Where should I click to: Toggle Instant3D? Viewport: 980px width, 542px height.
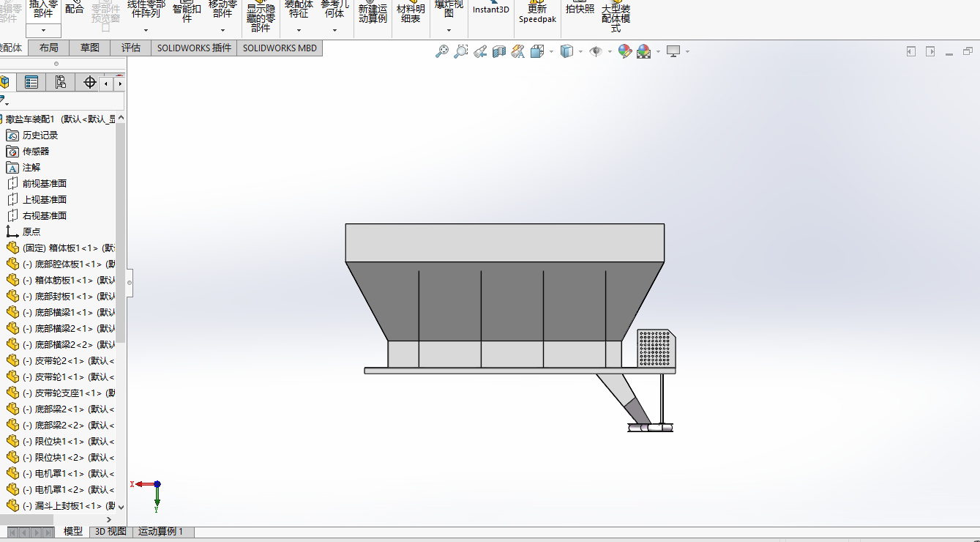(x=490, y=8)
